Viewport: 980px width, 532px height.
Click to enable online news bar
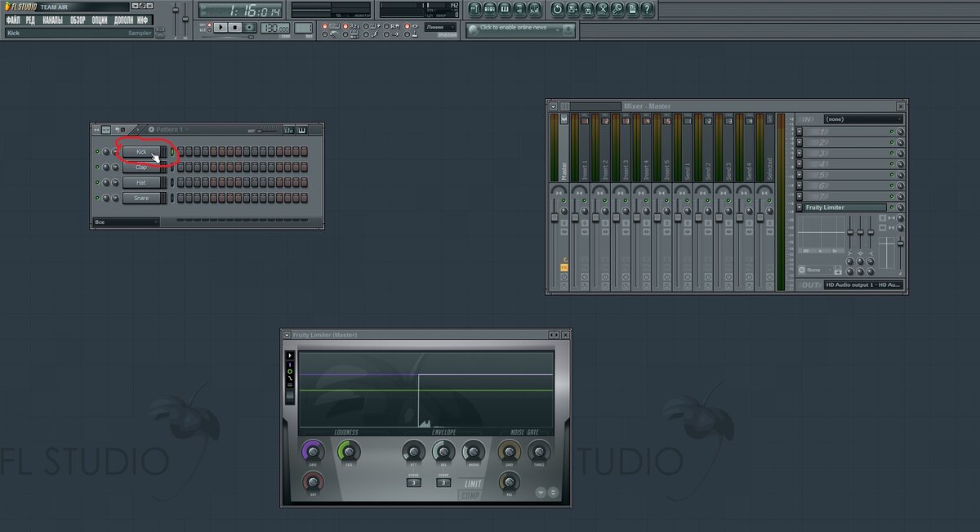520,29
